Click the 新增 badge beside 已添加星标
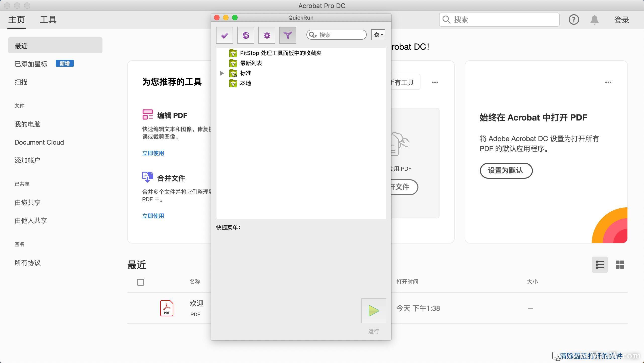Screen dimensions: 644x363 tap(65, 64)
